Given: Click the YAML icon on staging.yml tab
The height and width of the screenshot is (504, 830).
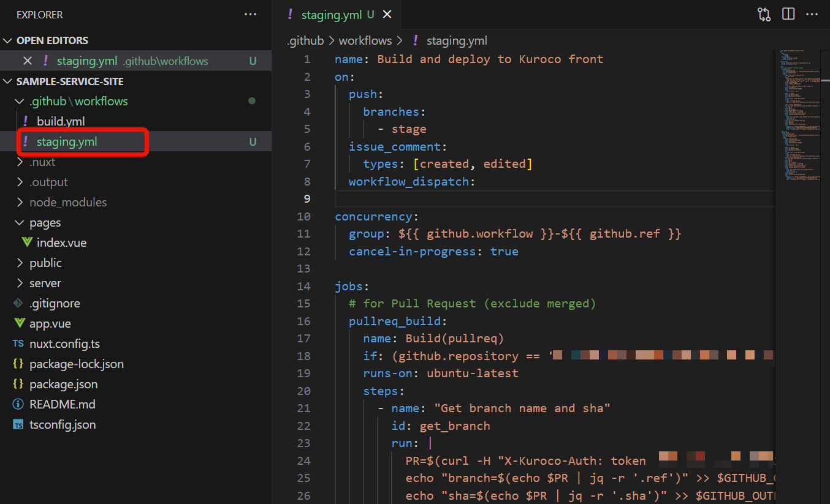Looking at the screenshot, I should click(x=290, y=15).
